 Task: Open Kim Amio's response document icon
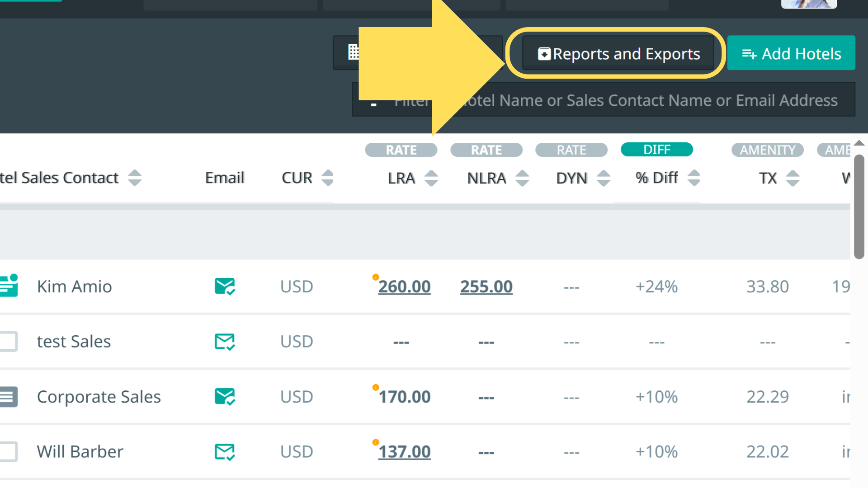[9, 286]
